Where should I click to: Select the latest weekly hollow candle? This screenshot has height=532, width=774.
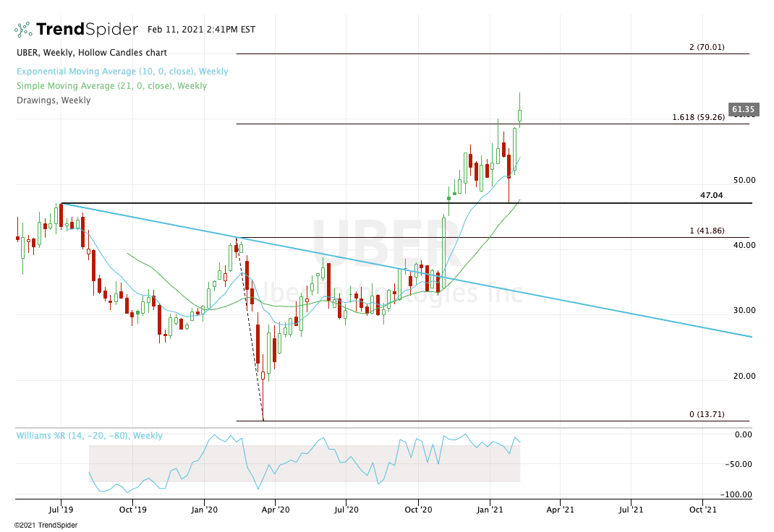(x=520, y=116)
